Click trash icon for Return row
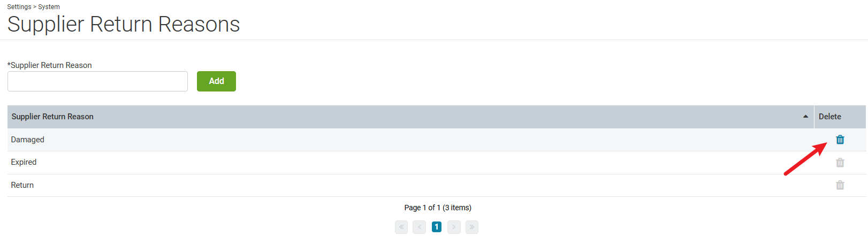This screenshot has height=237, width=868. [840, 185]
